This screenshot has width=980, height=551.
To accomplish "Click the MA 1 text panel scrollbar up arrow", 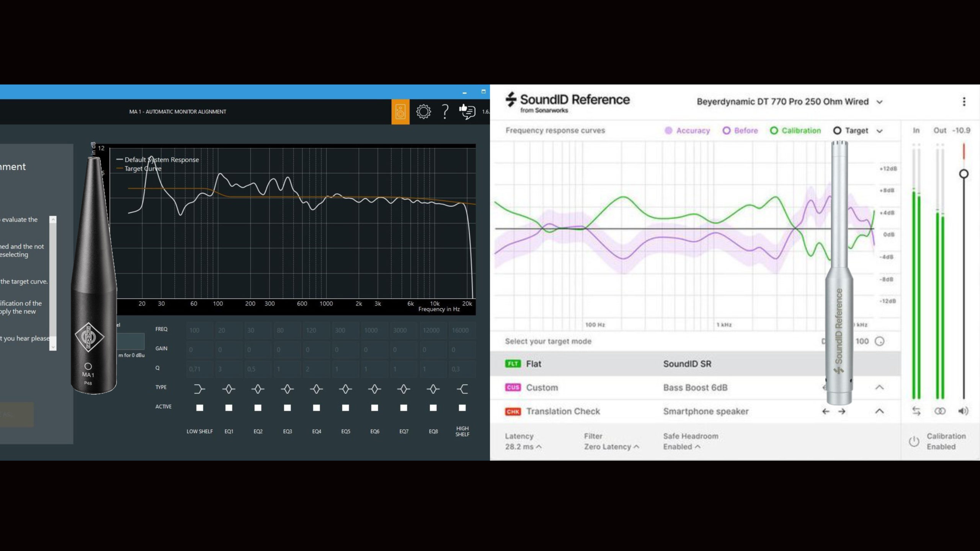I will 53,220.
